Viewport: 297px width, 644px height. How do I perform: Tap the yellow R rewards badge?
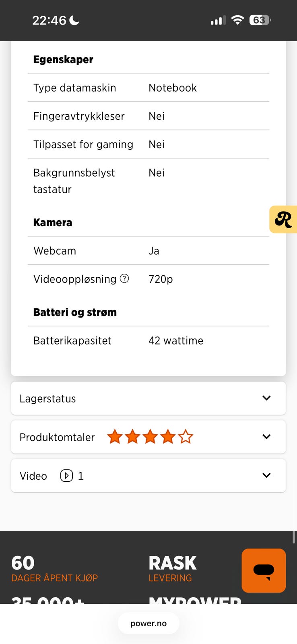[x=283, y=219]
